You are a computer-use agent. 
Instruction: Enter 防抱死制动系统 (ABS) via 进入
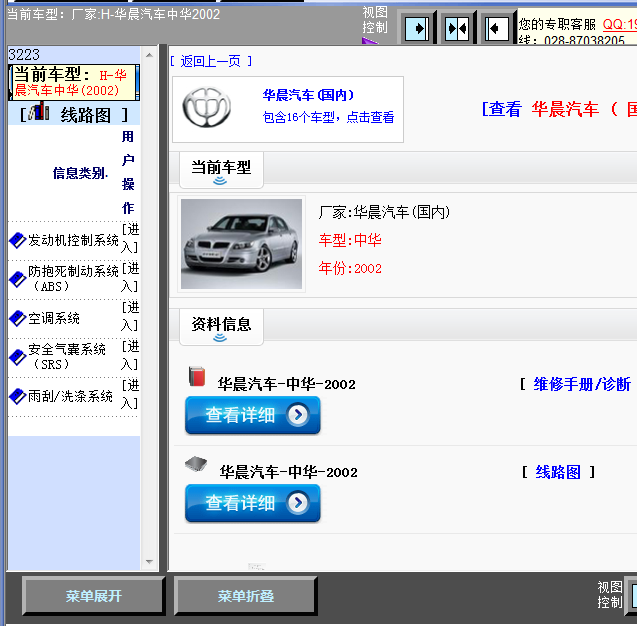pyautogui.click(x=130, y=277)
